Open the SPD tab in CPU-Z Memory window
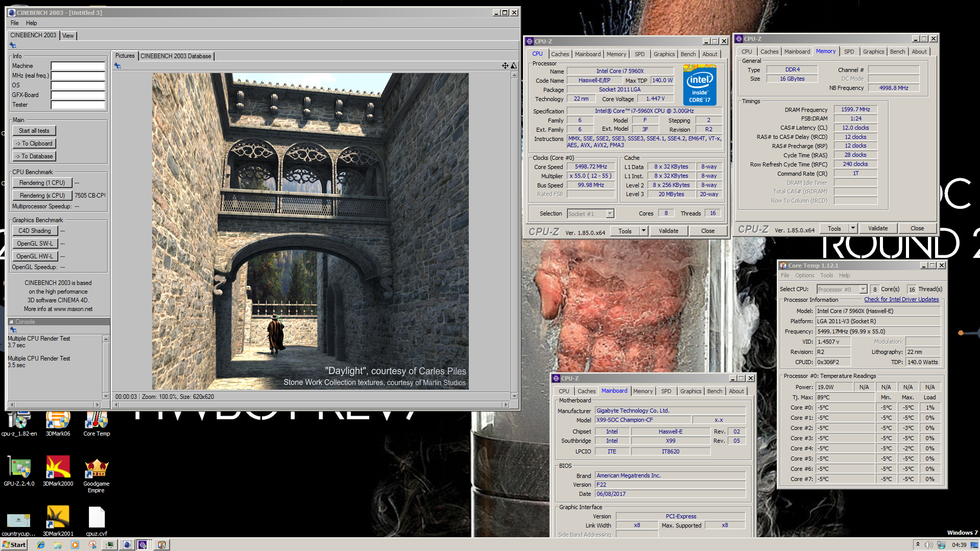980x551 pixels. pyautogui.click(x=849, y=52)
